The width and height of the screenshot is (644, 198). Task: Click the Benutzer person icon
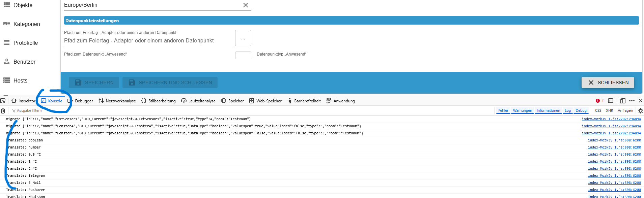click(x=7, y=61)
